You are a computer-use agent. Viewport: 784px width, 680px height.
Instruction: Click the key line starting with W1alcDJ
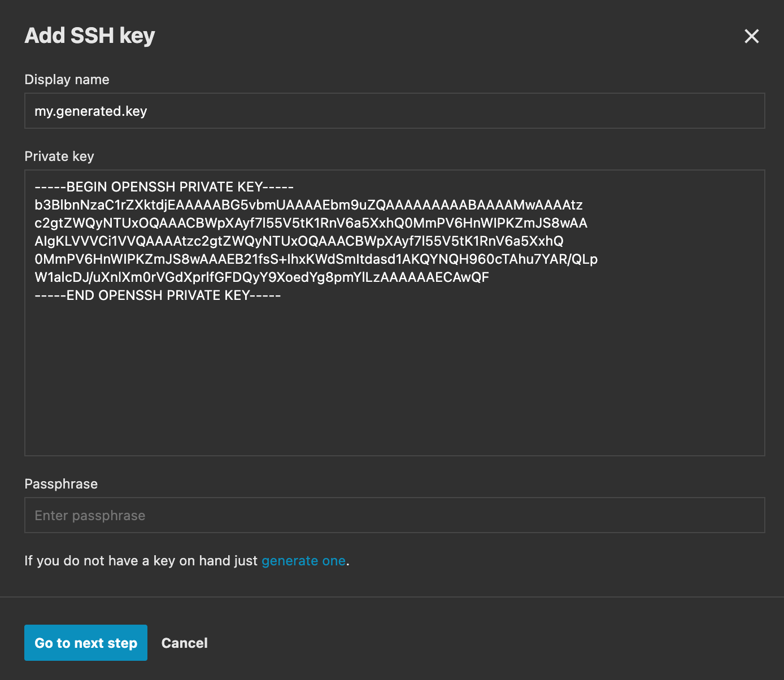click(x=262, y=277)
